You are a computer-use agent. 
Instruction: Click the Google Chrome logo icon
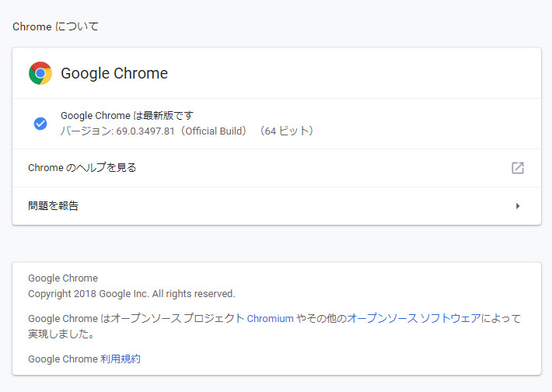pyautogui.click(x=40, y=74)
